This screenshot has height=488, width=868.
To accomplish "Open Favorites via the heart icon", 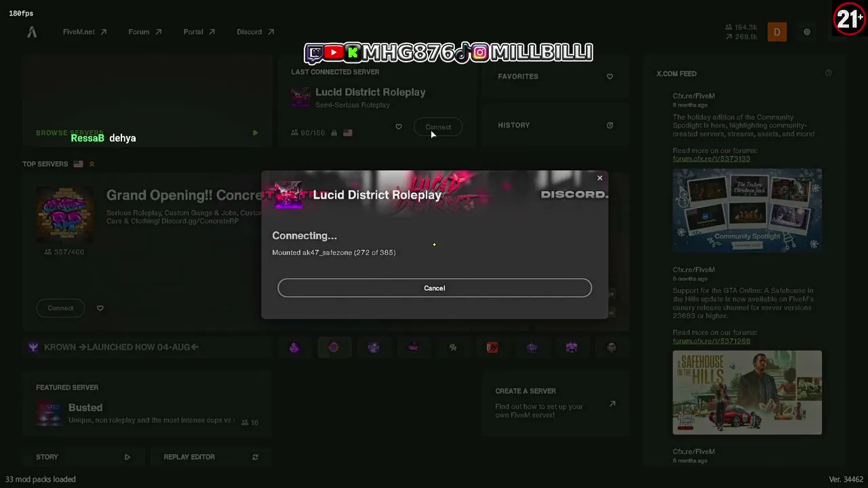I will click(610, 77).
